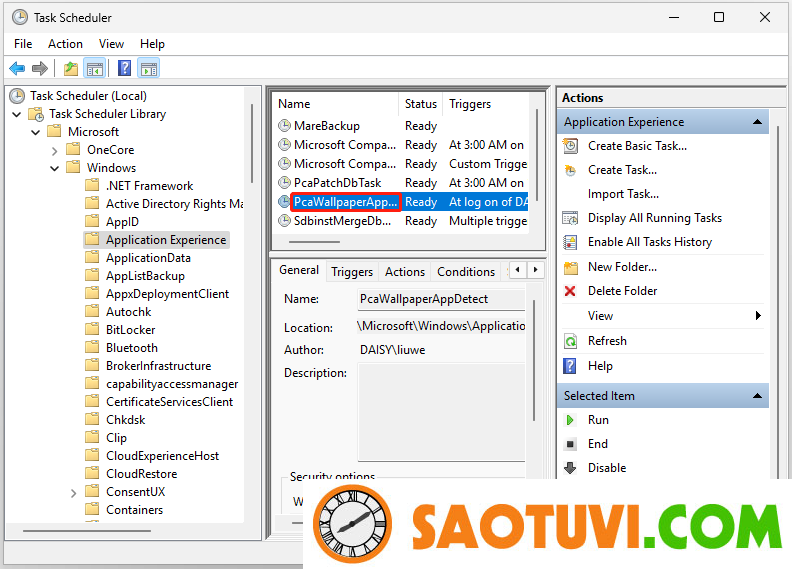Click Import Task... action

(x=623, y=194)
